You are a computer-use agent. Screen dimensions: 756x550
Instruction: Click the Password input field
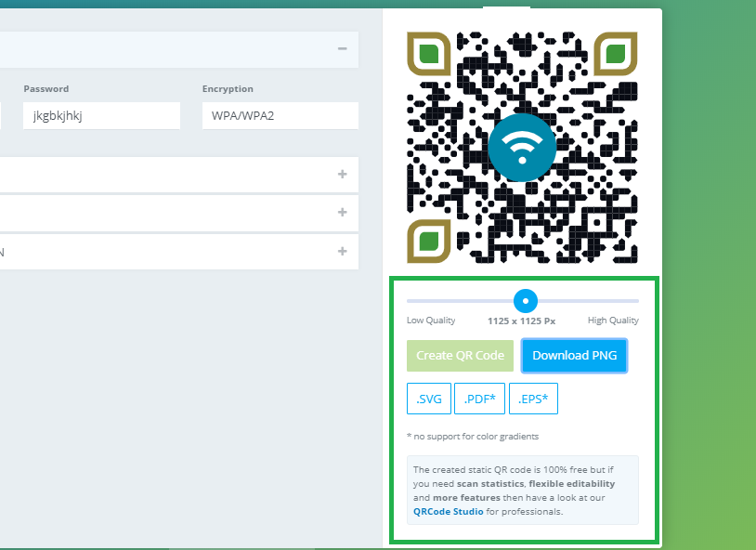pyautogui.click(x=102, y=116)
